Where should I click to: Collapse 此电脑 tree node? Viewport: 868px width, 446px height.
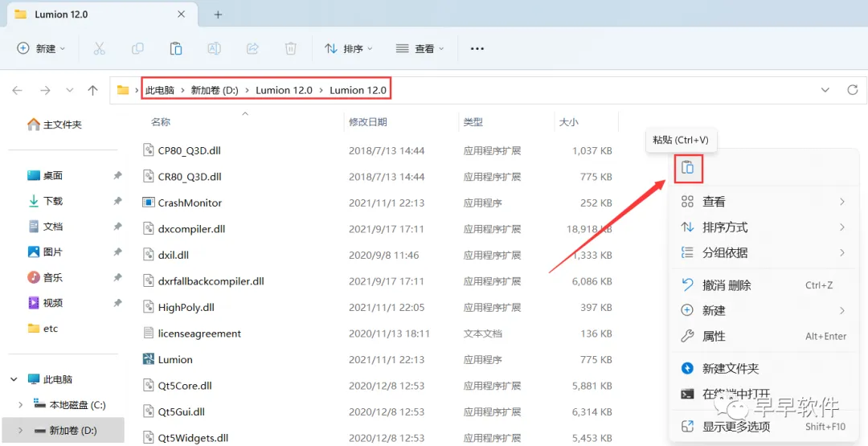pos(14,379)
